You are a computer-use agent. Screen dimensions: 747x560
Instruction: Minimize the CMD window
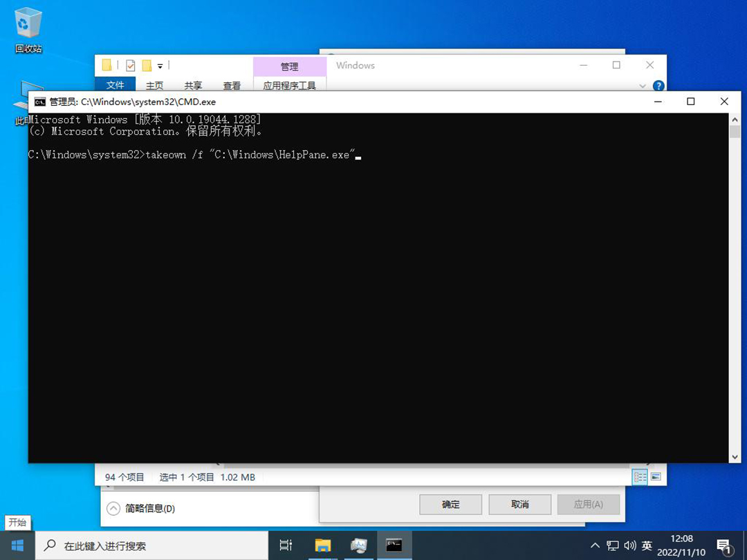pos(658,102)
